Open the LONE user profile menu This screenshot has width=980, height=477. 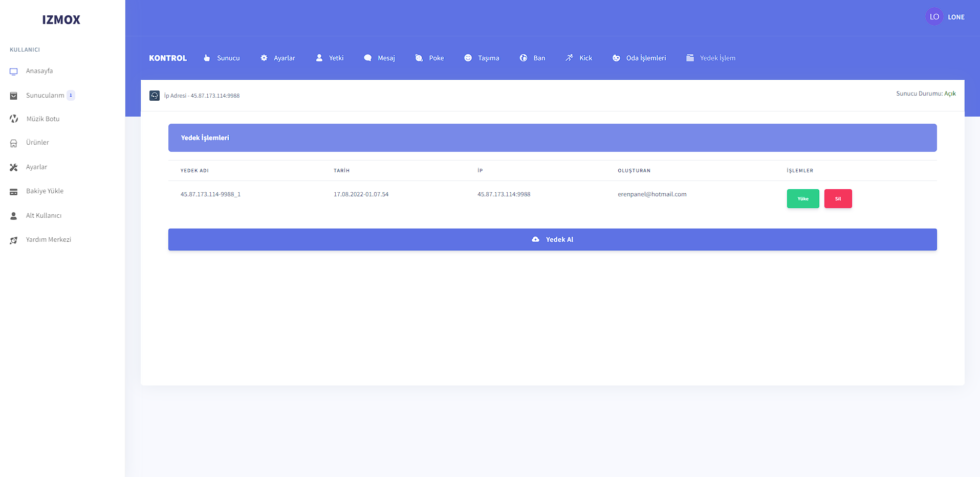coord(945,17)
